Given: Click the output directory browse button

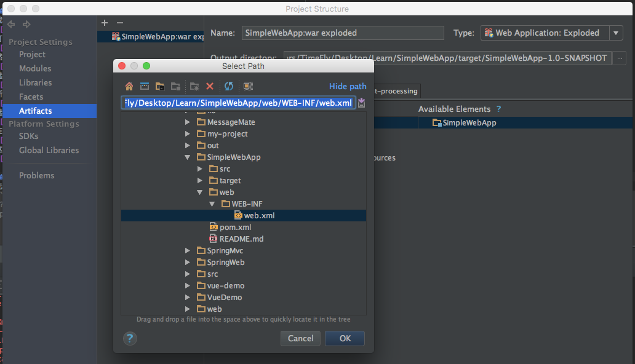Looking at the screenshot, I should [620, 58].
